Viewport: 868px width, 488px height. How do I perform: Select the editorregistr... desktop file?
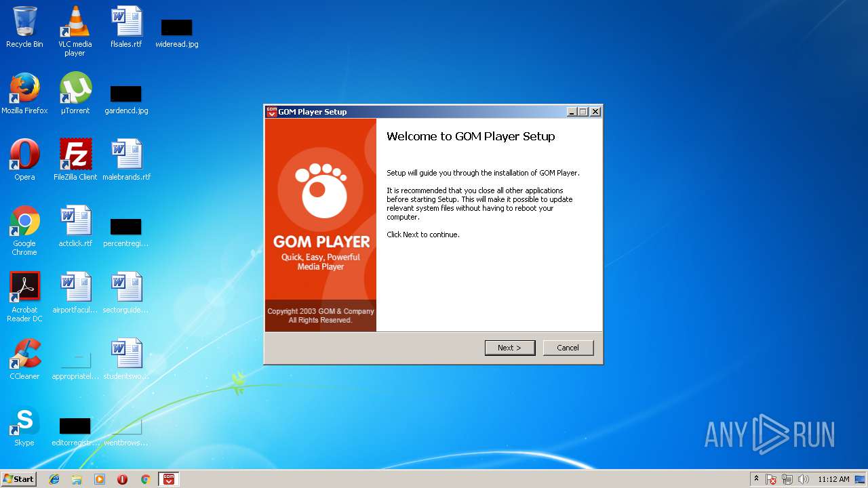pyautogui.click(x=75, y=431)
